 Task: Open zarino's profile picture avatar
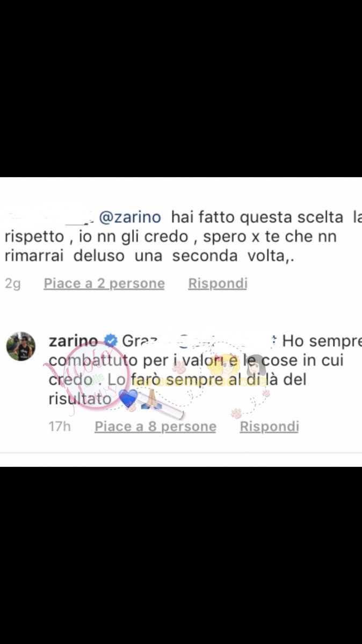point(21,346)
